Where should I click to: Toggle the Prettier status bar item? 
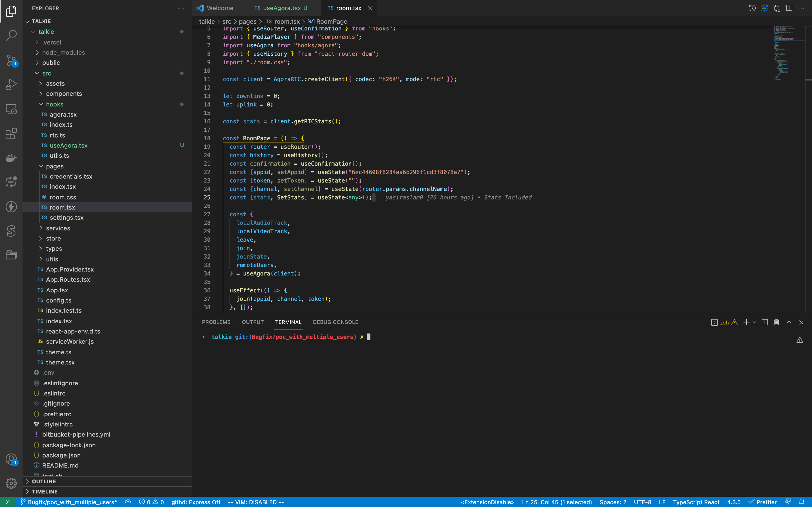[767, 502]
